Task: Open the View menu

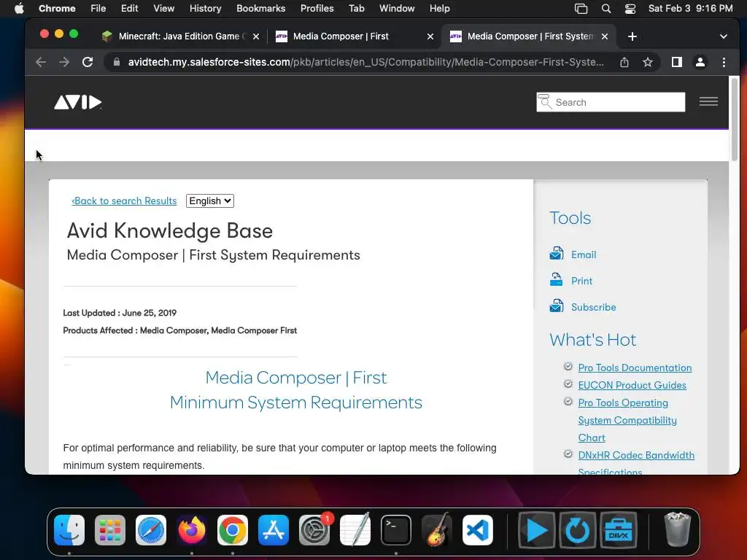Action: point(163,8)
